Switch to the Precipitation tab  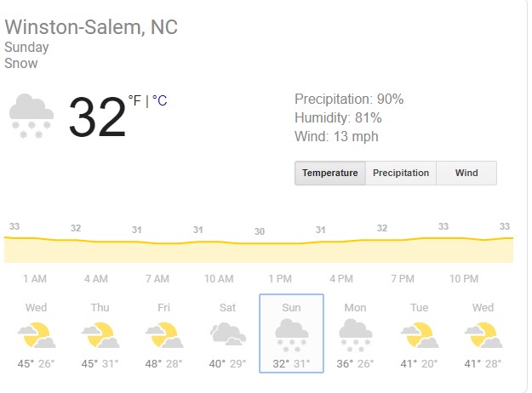tap(401, 173)
